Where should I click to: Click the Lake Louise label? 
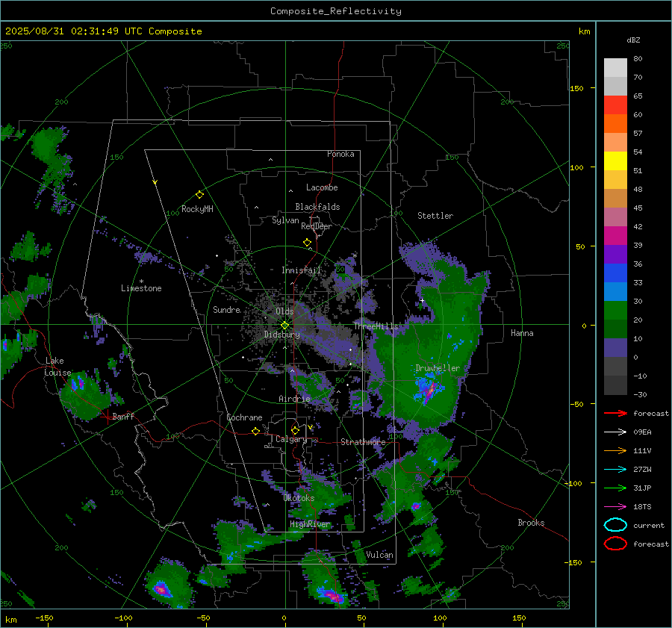57,367
